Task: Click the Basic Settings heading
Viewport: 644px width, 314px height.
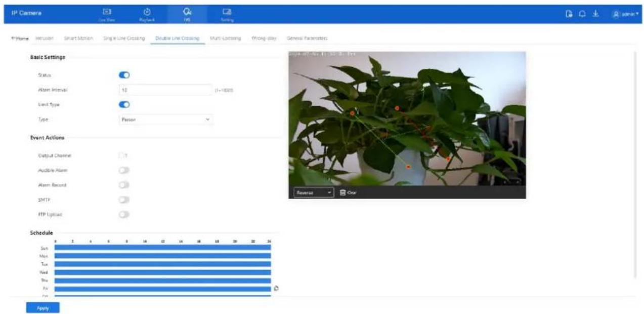Action: 48,57
